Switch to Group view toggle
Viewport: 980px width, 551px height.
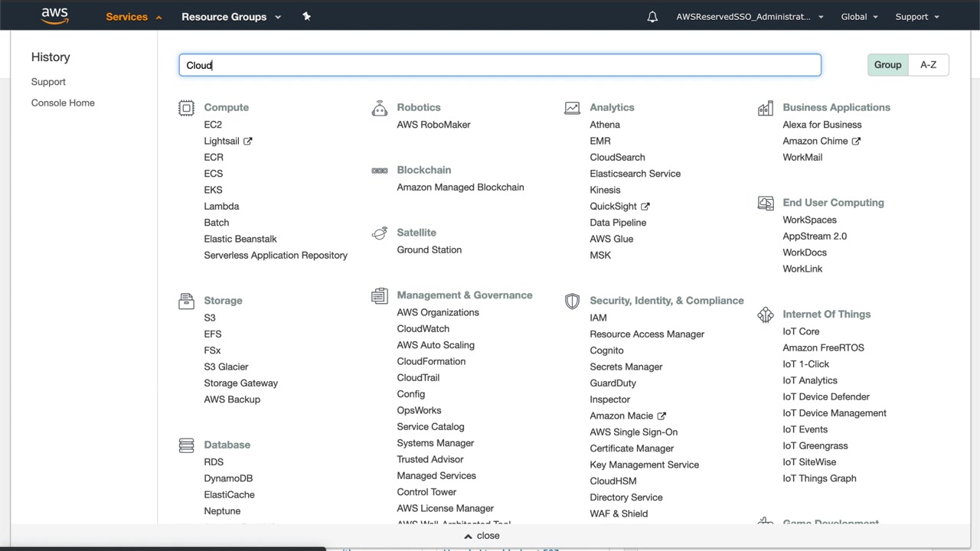(887, 65)
